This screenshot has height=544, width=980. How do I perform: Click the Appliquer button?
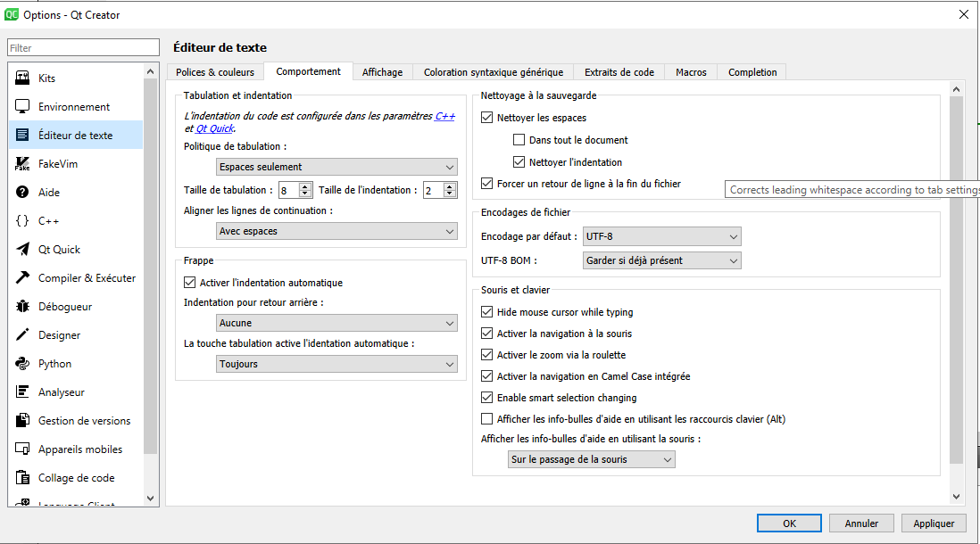934,523
